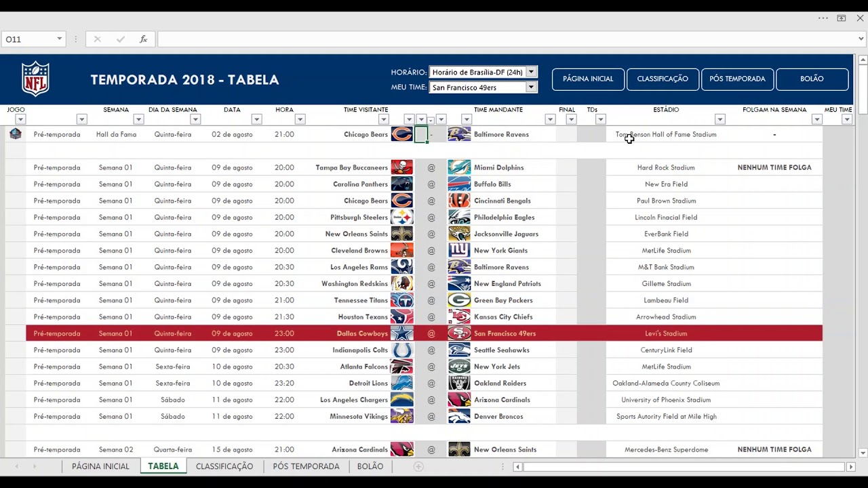This screenshot has width=868, height=488.
Task: Click the vertical scrollbar
Action: point(863,255)
